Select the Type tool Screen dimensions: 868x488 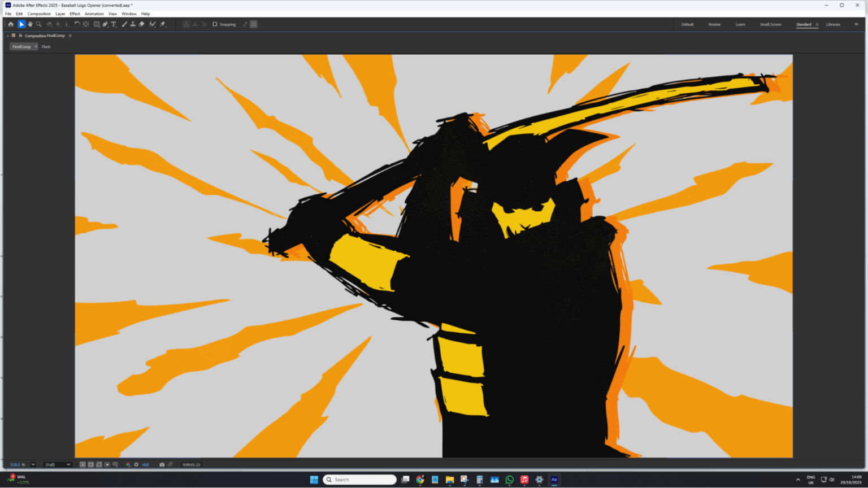tap(114, 24)
